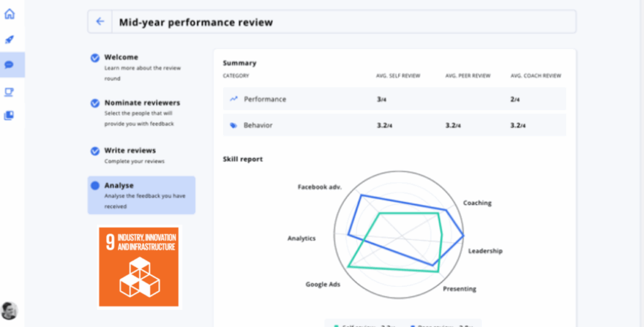Click the Performance trend line icon
The width and height of the screenshot is (644, 327).
pos(234,99)
